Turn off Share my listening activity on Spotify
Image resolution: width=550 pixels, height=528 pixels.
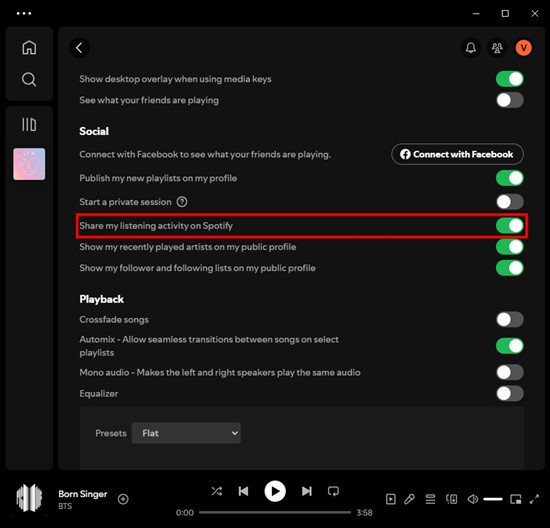[510, 226]
